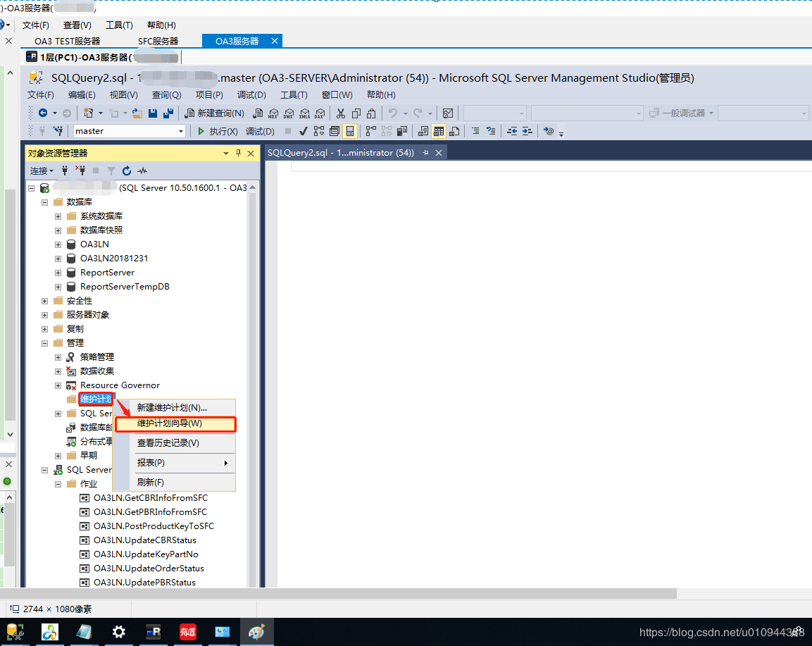Select 新建维护计划(N)... from context menu

pos(175,408)
